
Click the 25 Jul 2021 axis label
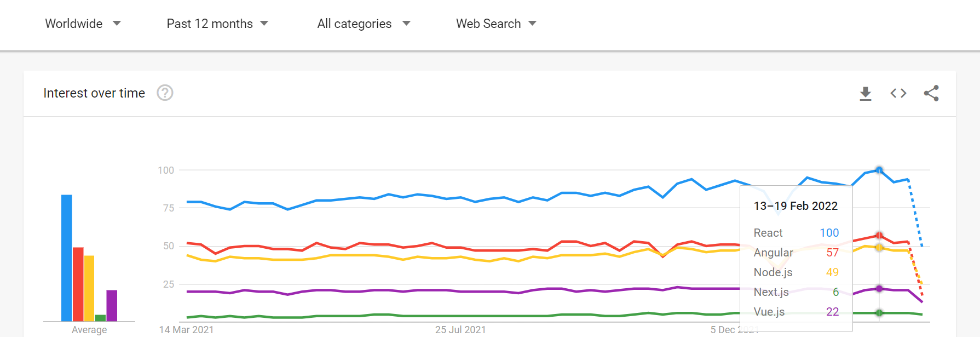(x=460, y=329)
